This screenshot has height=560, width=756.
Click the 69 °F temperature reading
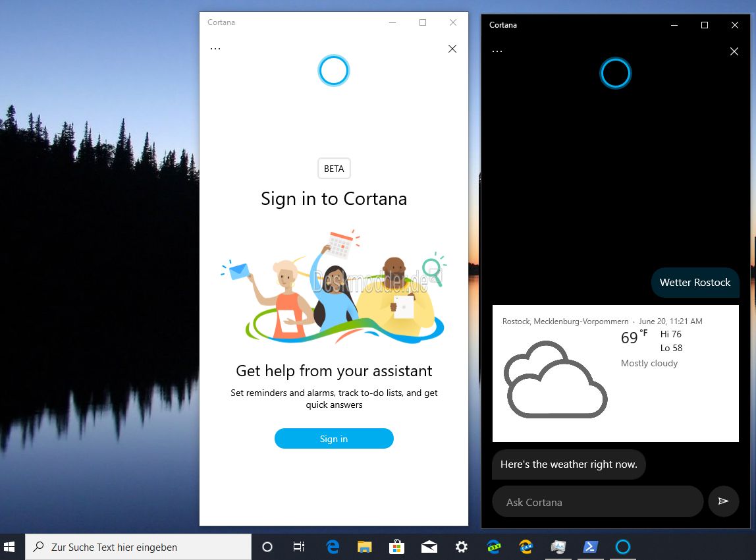click(x=634, y=337)
